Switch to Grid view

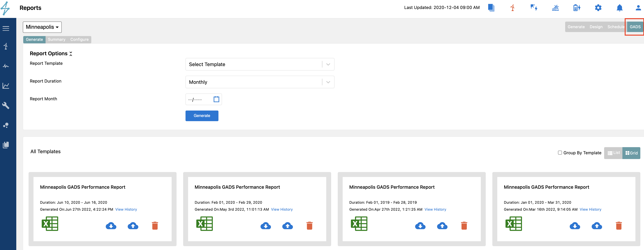click(x=631, y=153)
